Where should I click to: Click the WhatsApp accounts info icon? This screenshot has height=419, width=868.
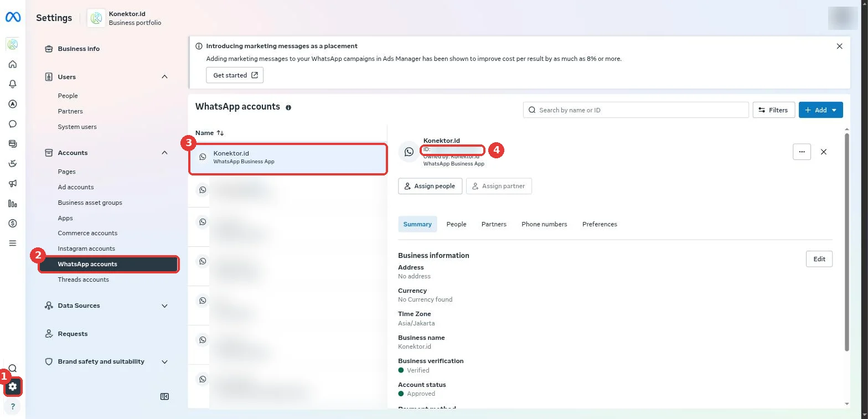click(288, 107)
